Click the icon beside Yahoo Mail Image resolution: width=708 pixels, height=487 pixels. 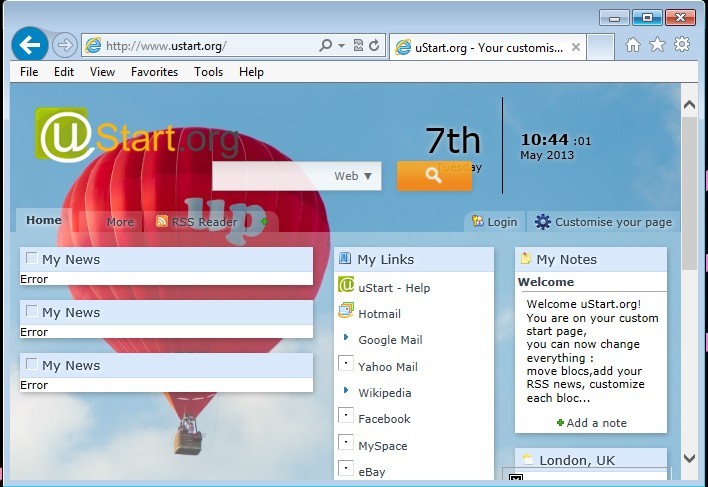pyautogui.click(x=346, y=363)
